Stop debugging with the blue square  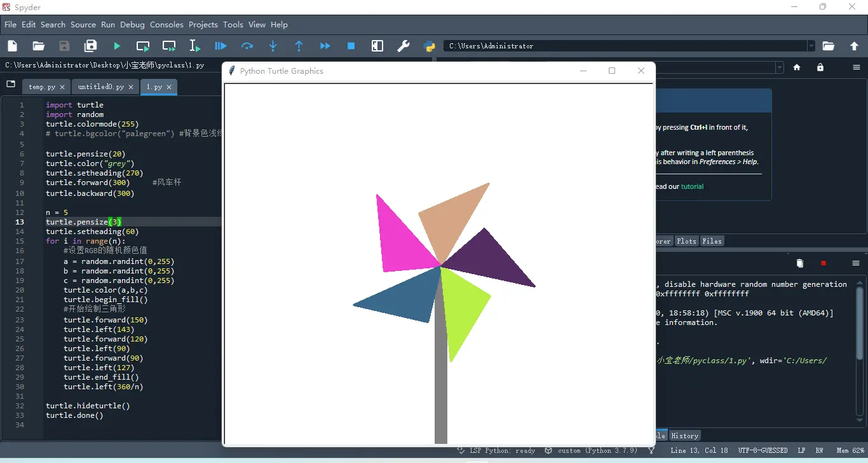(x=351, y=46)
